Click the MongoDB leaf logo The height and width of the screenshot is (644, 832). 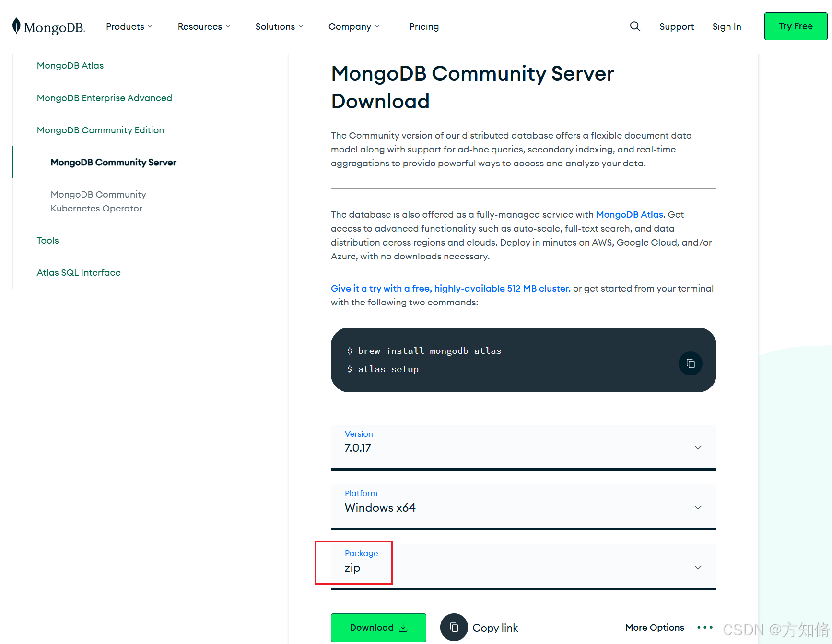(18, 26)
